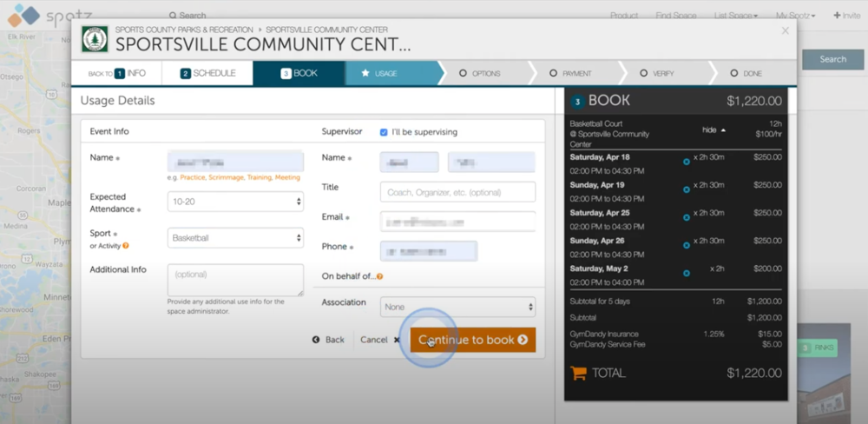Click the orange shopping cart icon by Total
868x424 pixels.
tap(578, 373)
